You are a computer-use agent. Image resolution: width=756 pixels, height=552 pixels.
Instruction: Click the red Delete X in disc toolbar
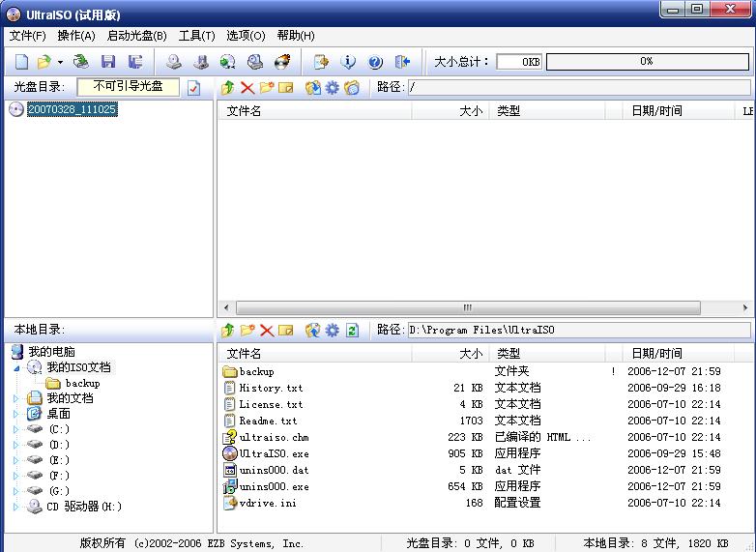pyautogui.click(x=247, y=88)
